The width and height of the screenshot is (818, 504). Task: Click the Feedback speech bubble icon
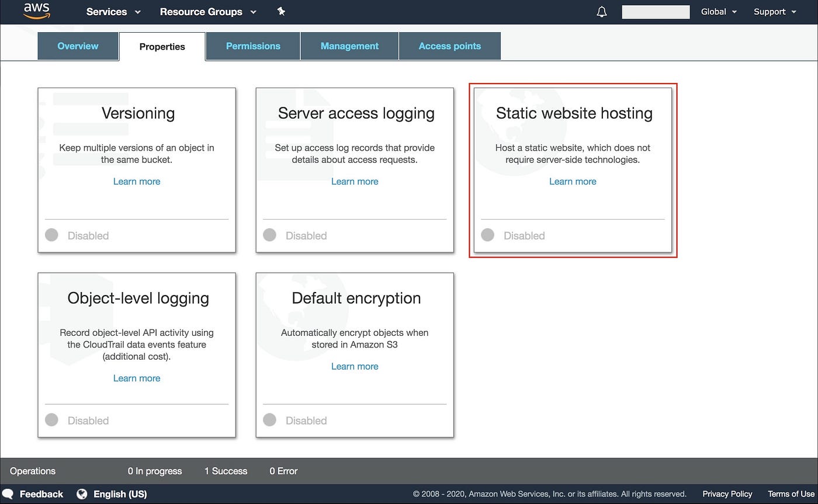tap(8, 493)
